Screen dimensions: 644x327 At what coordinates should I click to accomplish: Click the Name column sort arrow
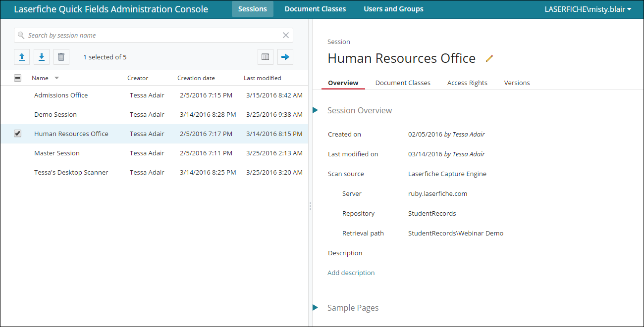56,78
